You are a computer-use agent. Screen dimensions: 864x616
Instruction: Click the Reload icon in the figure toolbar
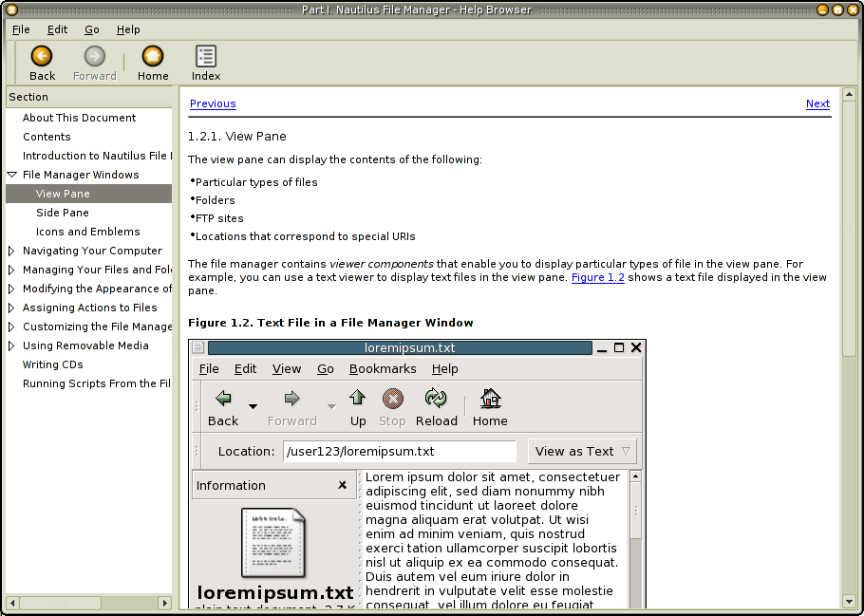436,398
